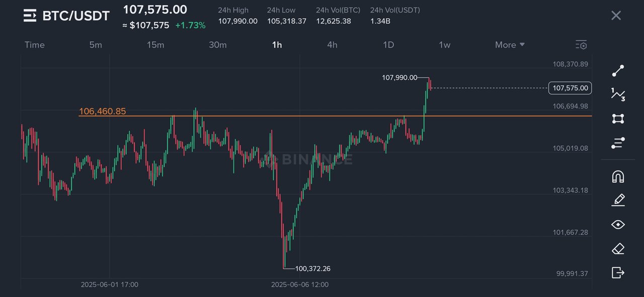
Task: Close the fullscreen chart view
Action: (x=616, y=15)
